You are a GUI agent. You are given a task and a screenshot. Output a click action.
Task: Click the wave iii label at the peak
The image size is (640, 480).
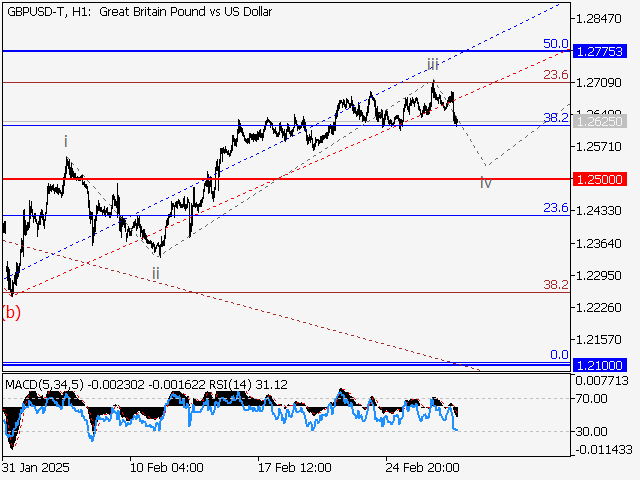(432, 64)
